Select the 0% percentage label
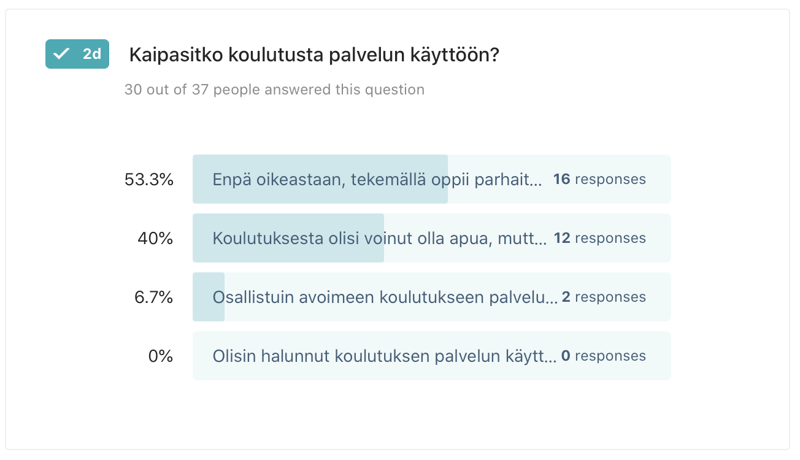800x460 pixels. pyautogui.click(x=160, y=356)
